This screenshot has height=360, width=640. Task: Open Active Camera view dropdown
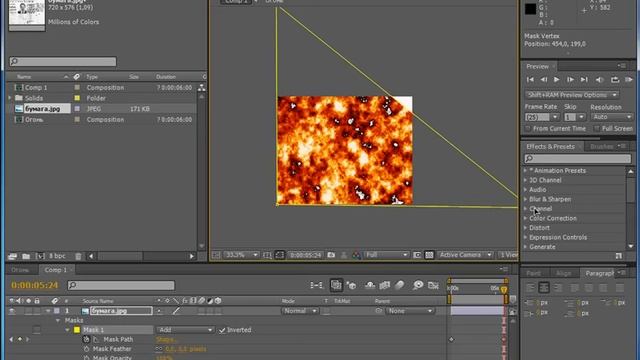pos(465,255)
